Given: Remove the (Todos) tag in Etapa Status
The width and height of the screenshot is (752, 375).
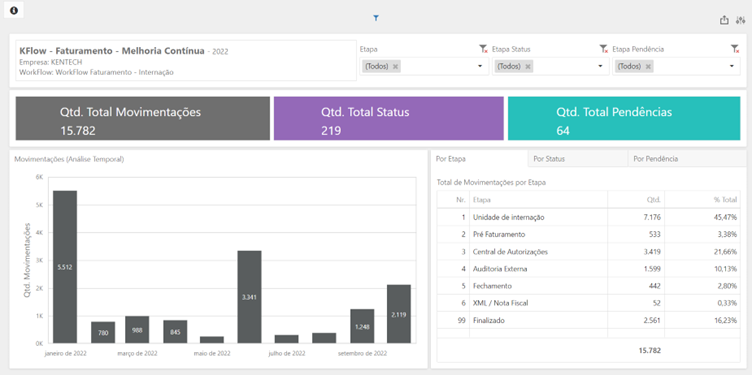Looking at the screenshot, I should [528, 67].
